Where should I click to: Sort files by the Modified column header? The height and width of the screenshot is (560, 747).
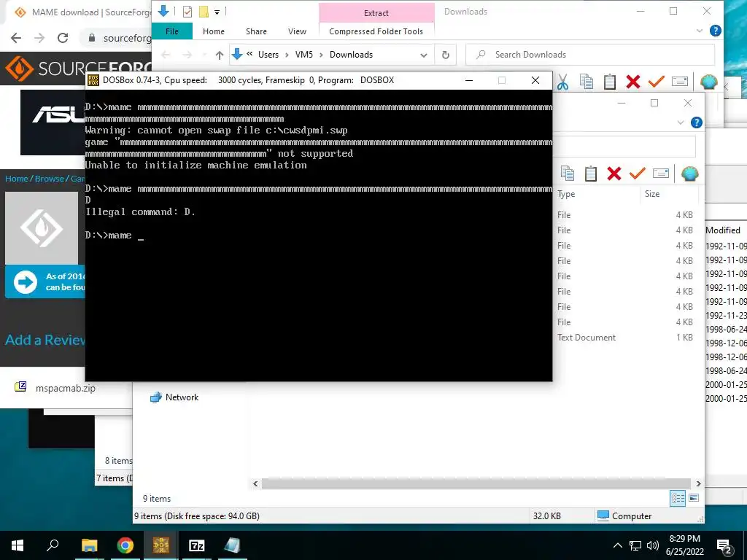tap(723, 230)
